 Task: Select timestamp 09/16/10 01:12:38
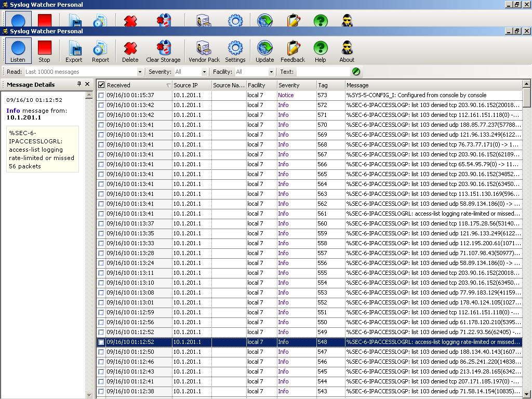tap(130, 391)
